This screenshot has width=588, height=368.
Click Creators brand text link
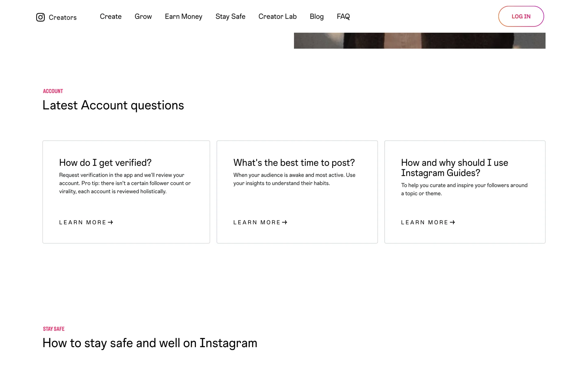tap(63, 17)
